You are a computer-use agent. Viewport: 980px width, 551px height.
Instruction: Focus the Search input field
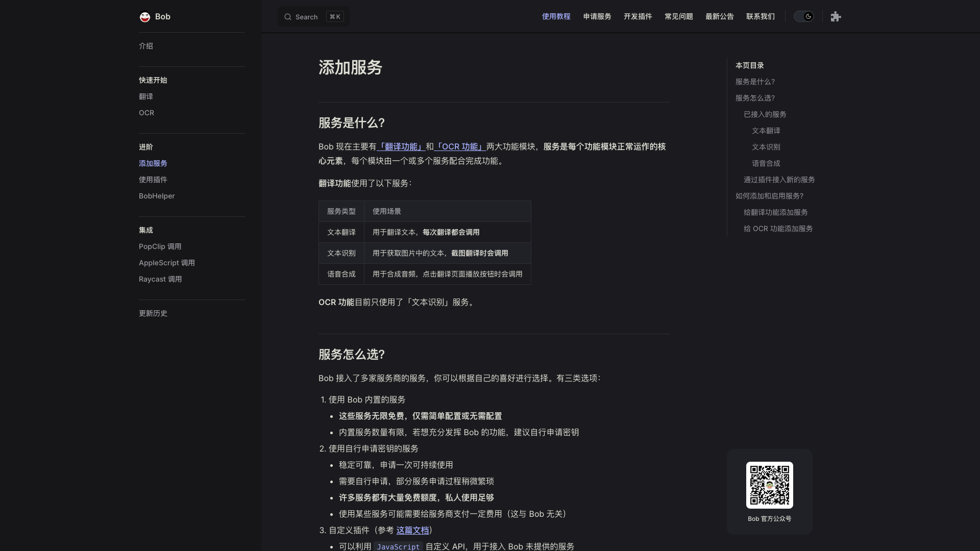[313, 17]
